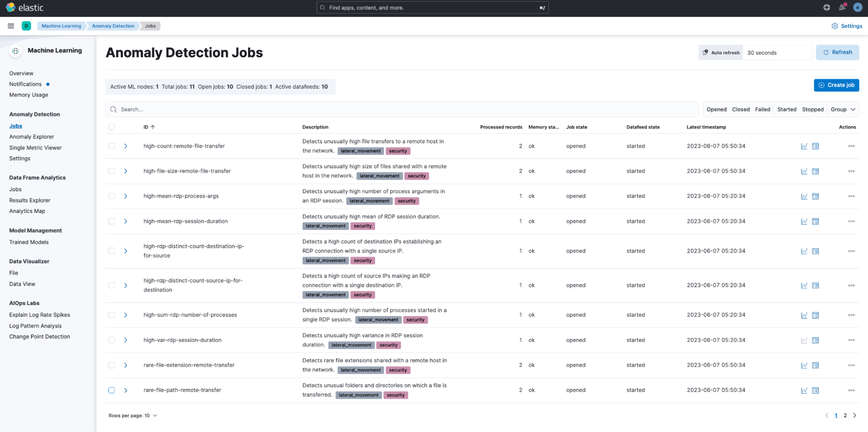Open Anomaly Explorer for high-mean-rdp-process-args
The height and width of the screenshot is (432, 868).
pyautogui.click(x=815, y=196)
